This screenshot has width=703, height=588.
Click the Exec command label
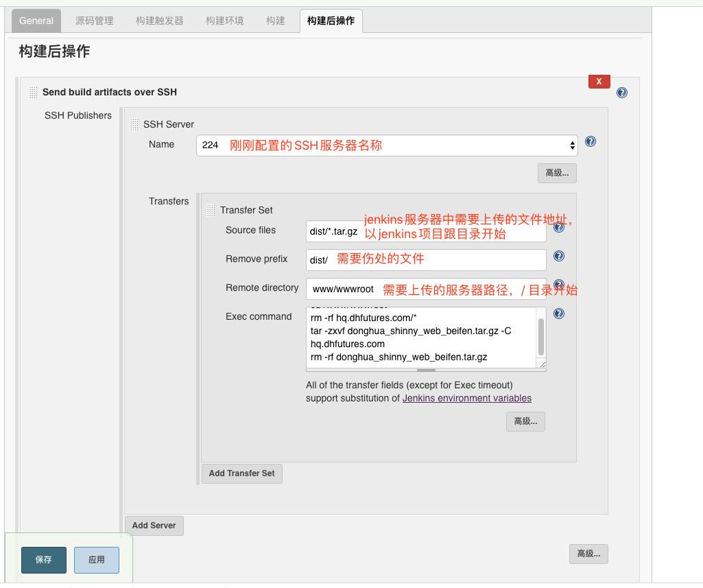pyautogui.click(x=259, y=317)
